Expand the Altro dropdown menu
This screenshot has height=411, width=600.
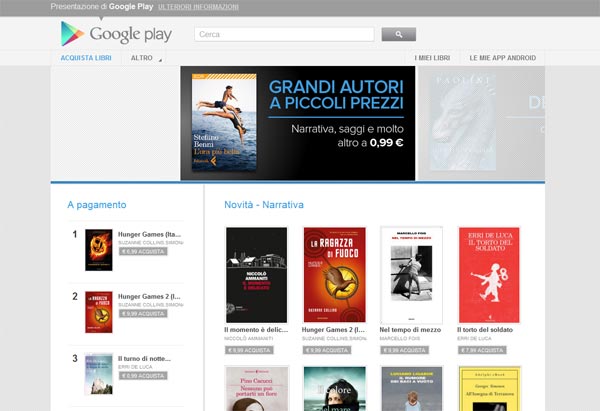tap(146, 58)
